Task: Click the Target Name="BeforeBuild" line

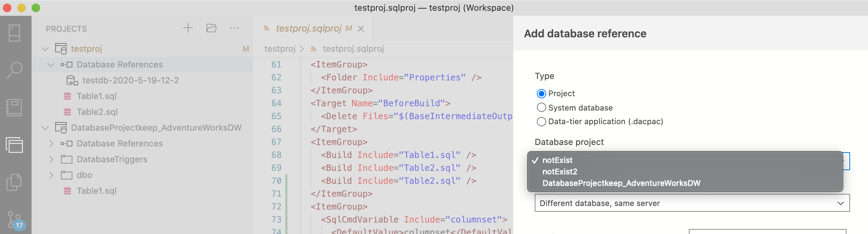Action: tap(380, 103)
